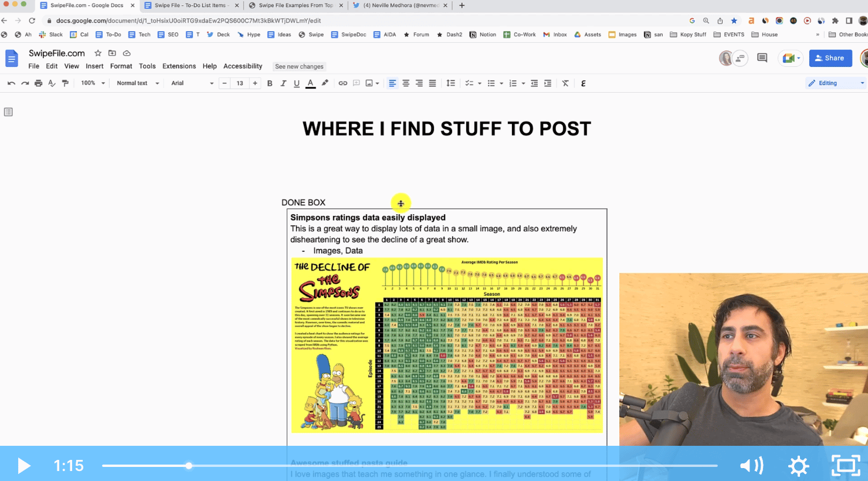Viewport: 868px width, 481px height.
Task: Show the document outline
Action: coord(8,112)
